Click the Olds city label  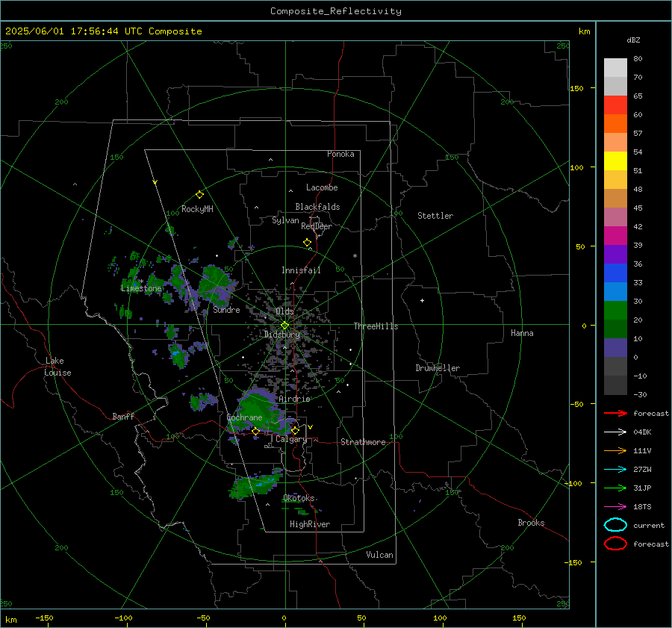pyautogui.click(x=284, y=311)
